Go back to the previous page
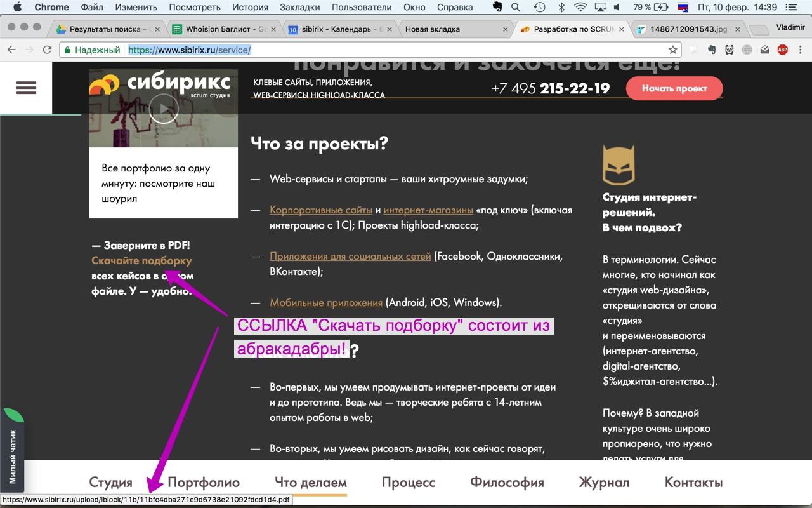Screen dimensions: 812x508 [11, 50]
